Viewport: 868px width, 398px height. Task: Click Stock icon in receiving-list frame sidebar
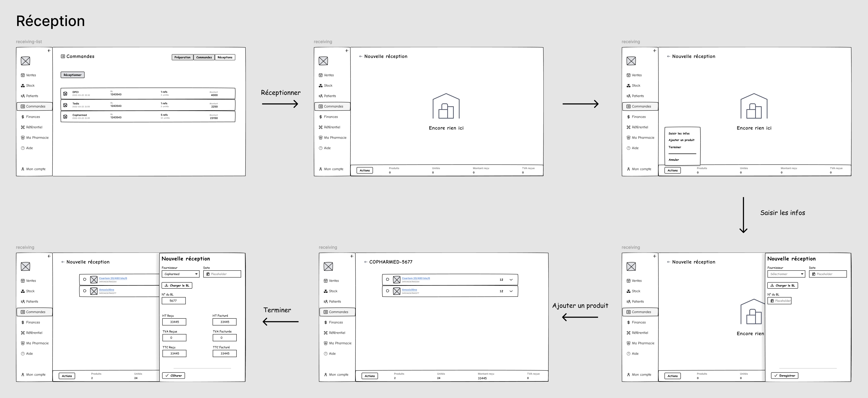pos(23,86)
